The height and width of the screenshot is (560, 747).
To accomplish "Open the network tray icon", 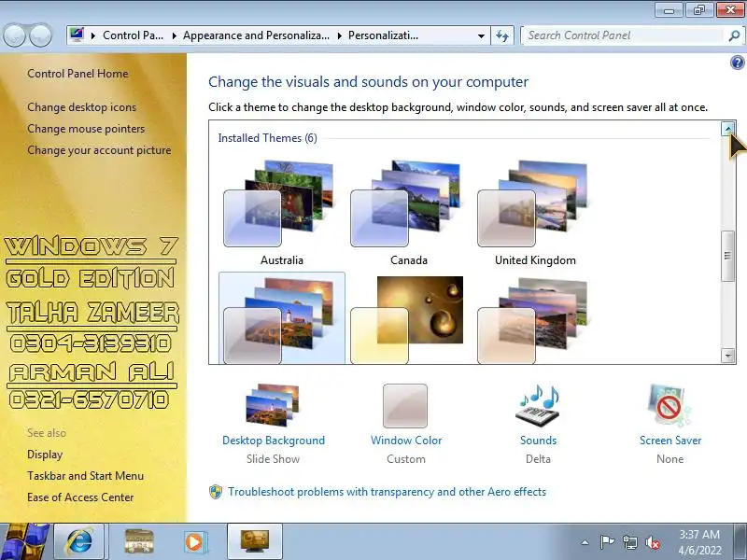I will pos(629,542).
